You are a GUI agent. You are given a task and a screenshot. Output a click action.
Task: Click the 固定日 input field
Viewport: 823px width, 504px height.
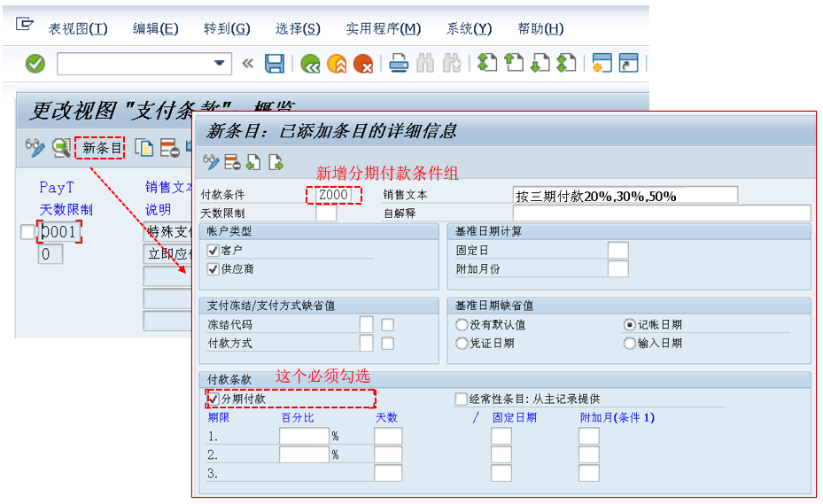(617, 250)
